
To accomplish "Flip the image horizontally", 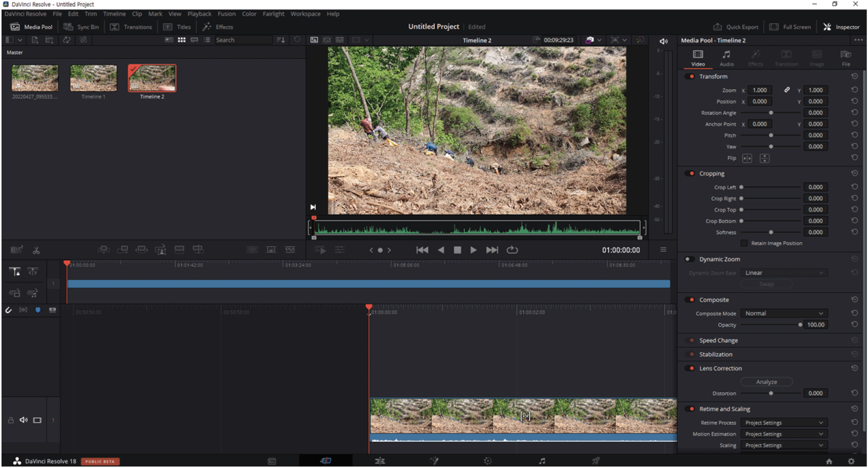I will click(747, 158).
